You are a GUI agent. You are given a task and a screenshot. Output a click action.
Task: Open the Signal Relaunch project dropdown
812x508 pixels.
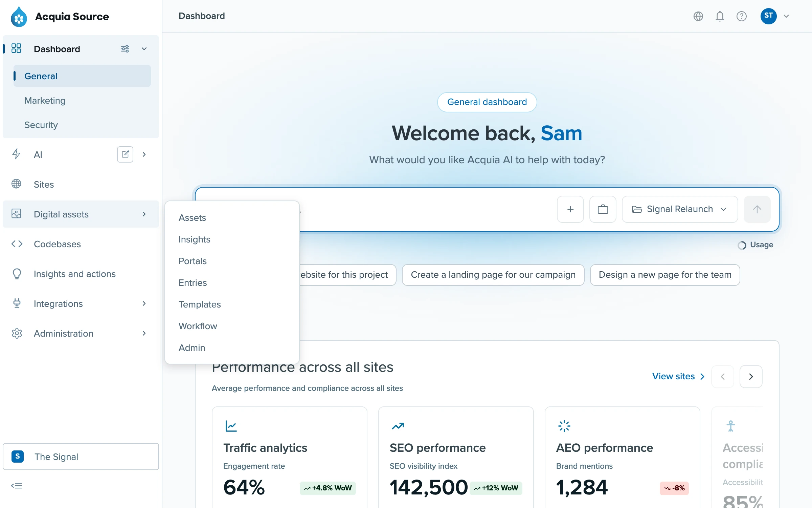pos(680,209)
